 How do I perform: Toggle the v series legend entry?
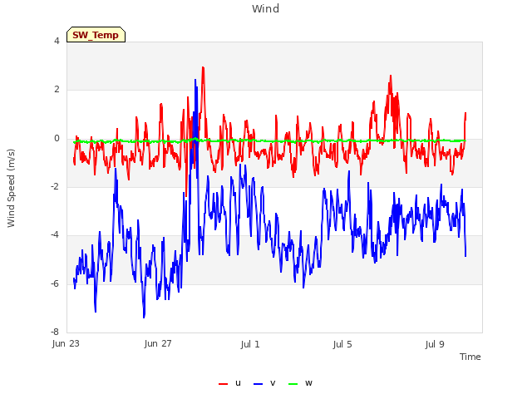point(264,383)
